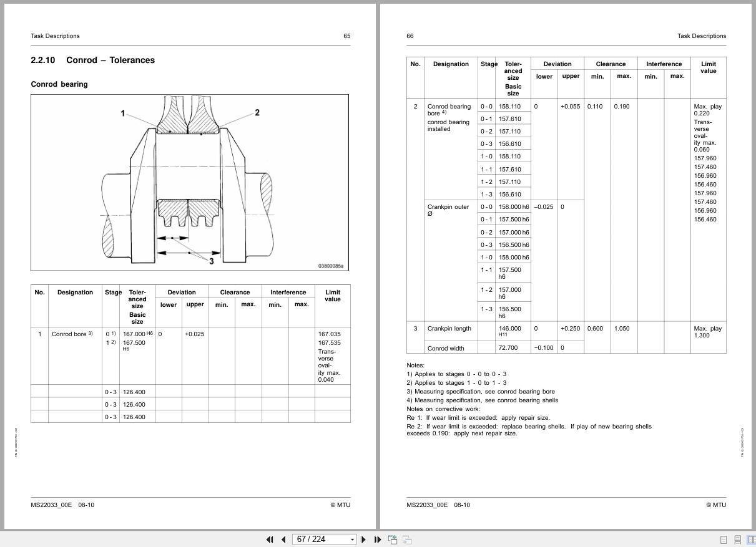This screenshot has width=756, height=547.
Task: Click the −0.025 lower deviation value
Action: (544, 207)
